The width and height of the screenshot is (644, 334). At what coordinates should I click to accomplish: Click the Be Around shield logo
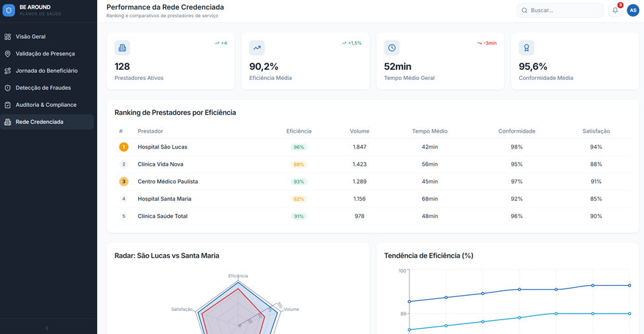9,11
